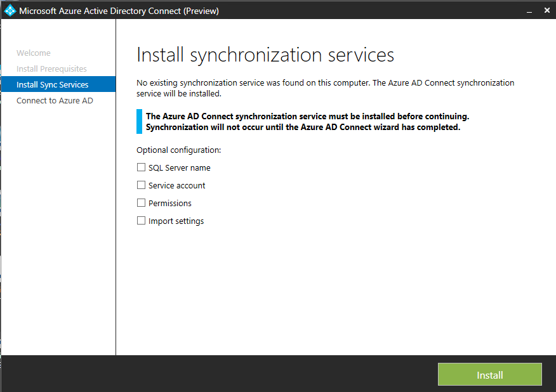The image size is (556, 392).
Task: Minimize the Azure AD Connect window
Action: [527, 10]
